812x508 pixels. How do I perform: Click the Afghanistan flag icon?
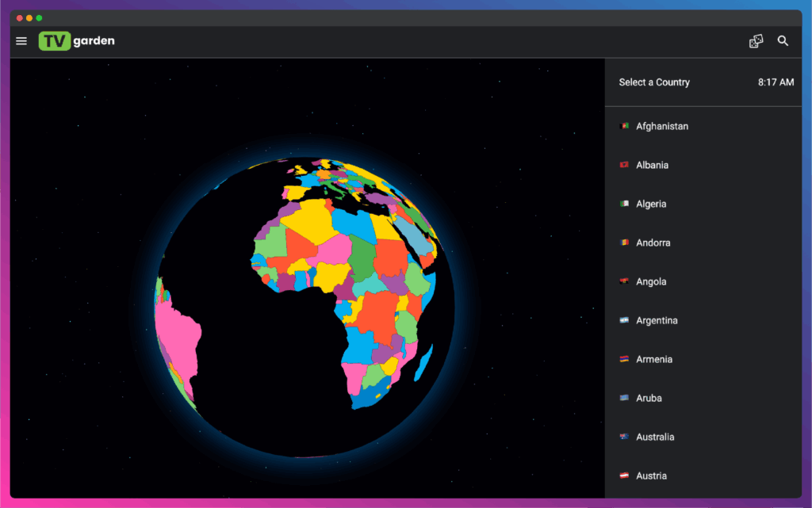(x=624, y=126)
